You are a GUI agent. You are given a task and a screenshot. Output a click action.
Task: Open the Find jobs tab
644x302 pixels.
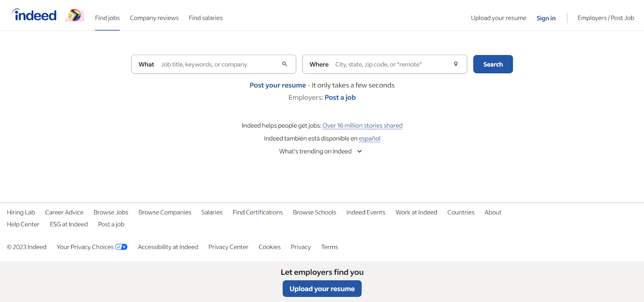[x=107, y=18]
